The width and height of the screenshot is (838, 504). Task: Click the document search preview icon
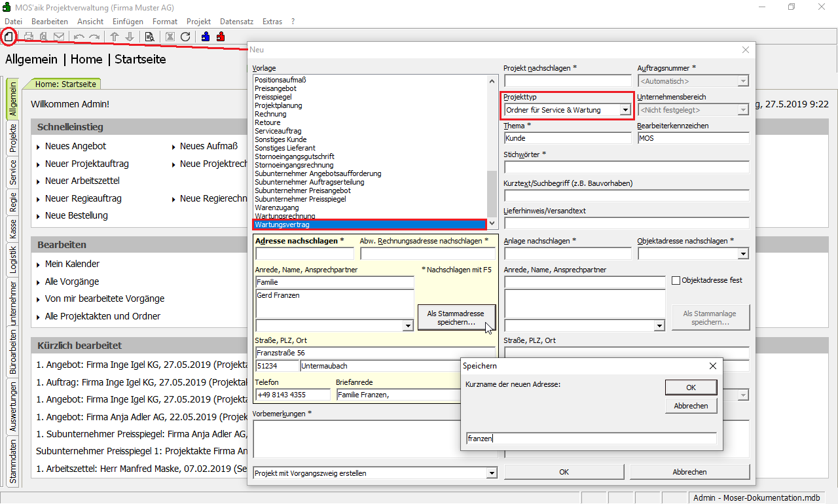pyautogui.click(x=149, y=37)
